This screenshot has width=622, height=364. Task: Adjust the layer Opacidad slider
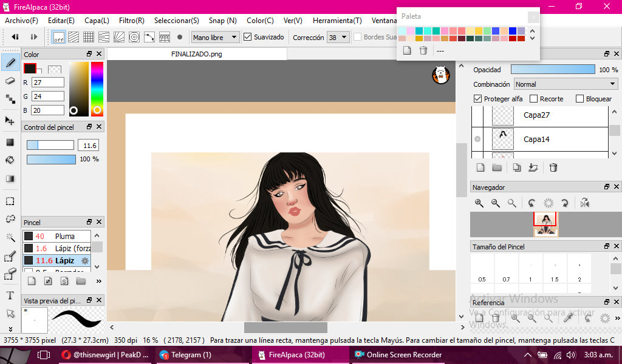[553, 69]
